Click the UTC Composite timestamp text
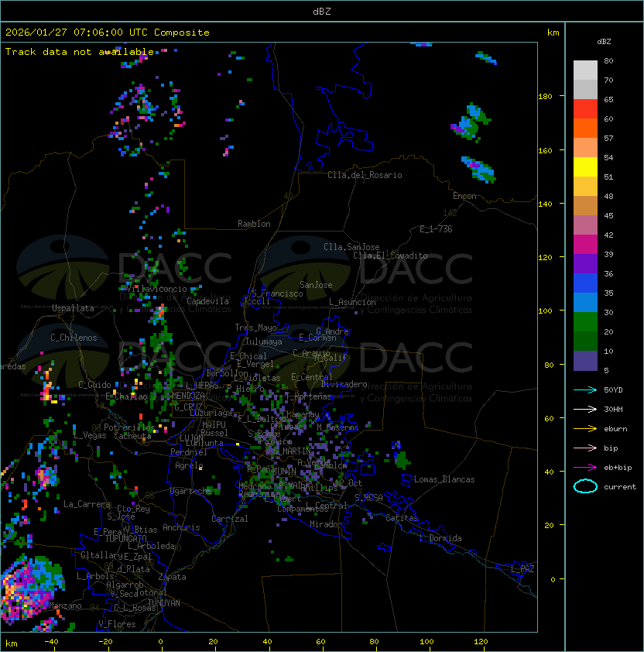 (108, 33)
